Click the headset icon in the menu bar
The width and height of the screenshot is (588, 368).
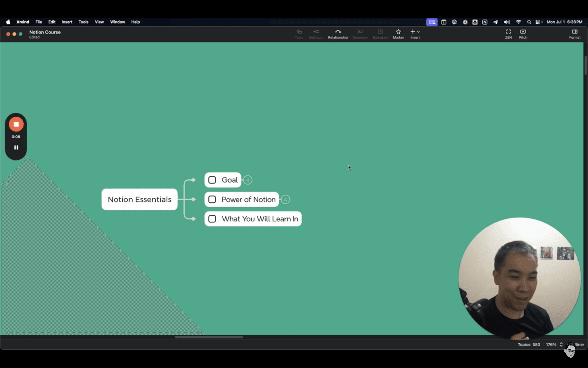[454, 22]
